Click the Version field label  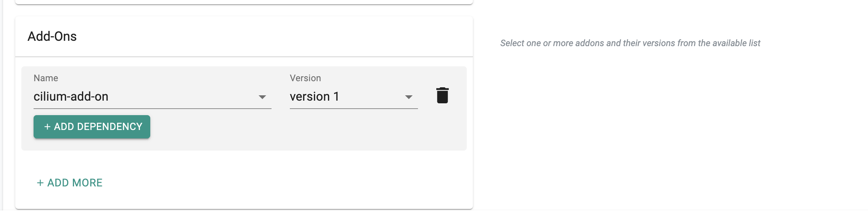[305, 78]
